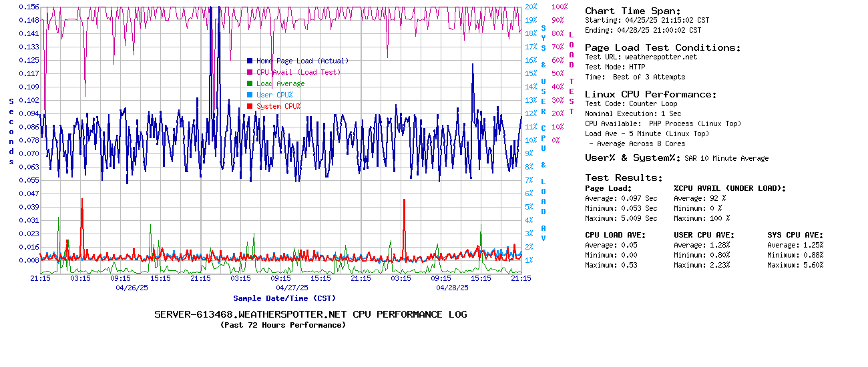Click the 04/26/25 date label on the time axis
This screenshot has width=868, height=367.
132,288
